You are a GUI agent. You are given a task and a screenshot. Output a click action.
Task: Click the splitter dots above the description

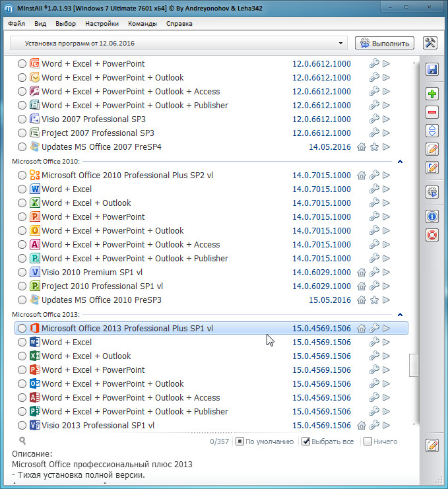point(212,432)
